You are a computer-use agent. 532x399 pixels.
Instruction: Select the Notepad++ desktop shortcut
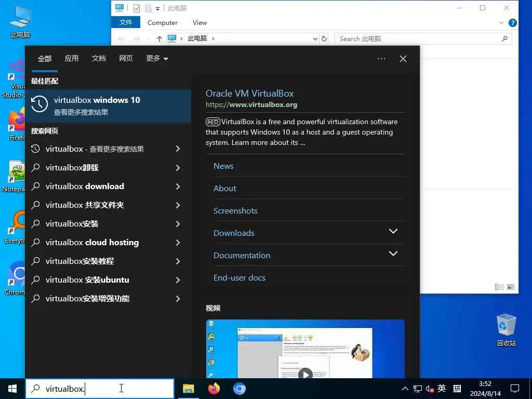pyautogui.click(x=14, y=176)
